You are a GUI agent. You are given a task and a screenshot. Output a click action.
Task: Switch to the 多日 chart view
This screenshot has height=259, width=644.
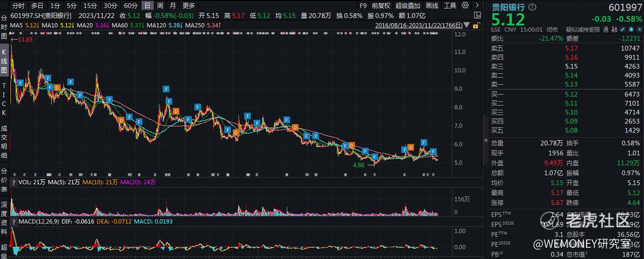[37, 5]
